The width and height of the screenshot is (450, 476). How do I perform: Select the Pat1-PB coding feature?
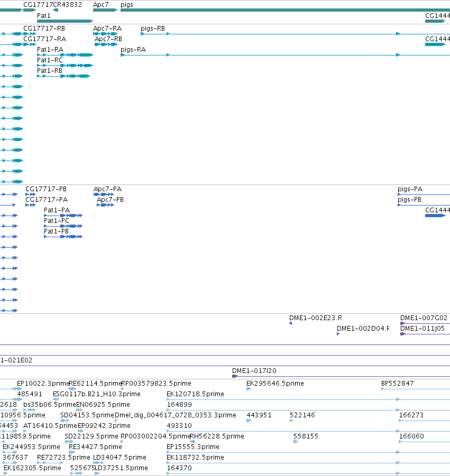click(x=63, y=237)
